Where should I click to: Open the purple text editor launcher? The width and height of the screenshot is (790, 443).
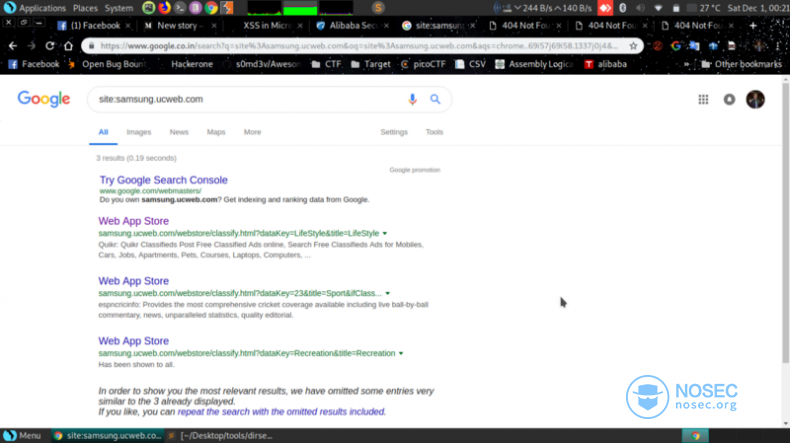[x=195, y=8]
